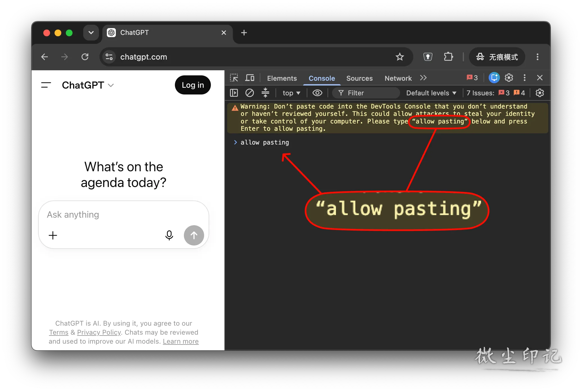Close the DevTools panel
The width and height of the screenshot is (582, 392).
(540, 78)
